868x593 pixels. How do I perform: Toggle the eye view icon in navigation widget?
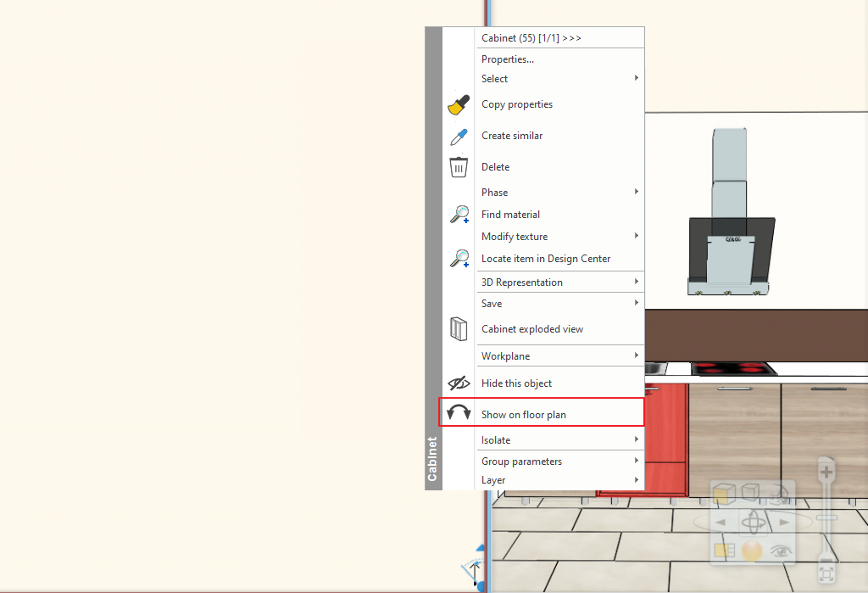click(781, 550)
